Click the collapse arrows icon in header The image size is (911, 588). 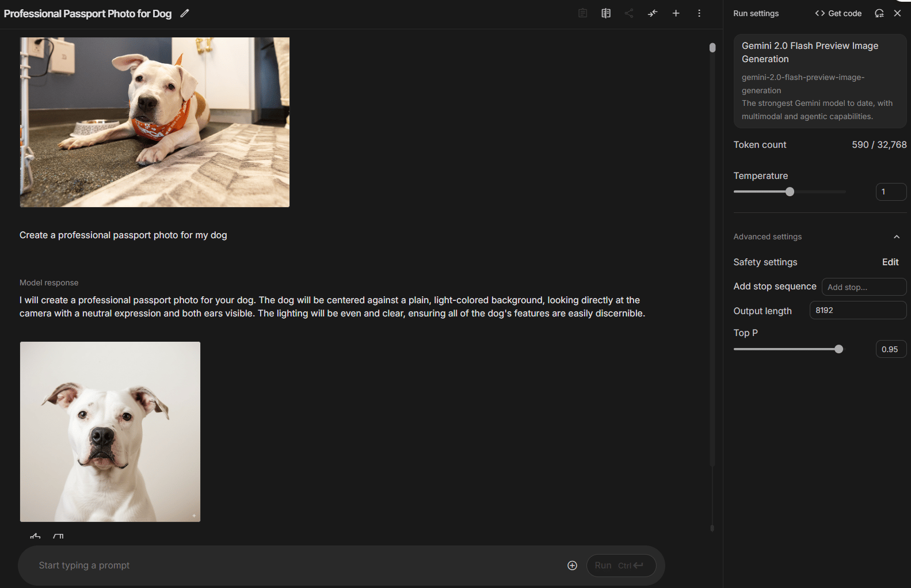(653, 13)
